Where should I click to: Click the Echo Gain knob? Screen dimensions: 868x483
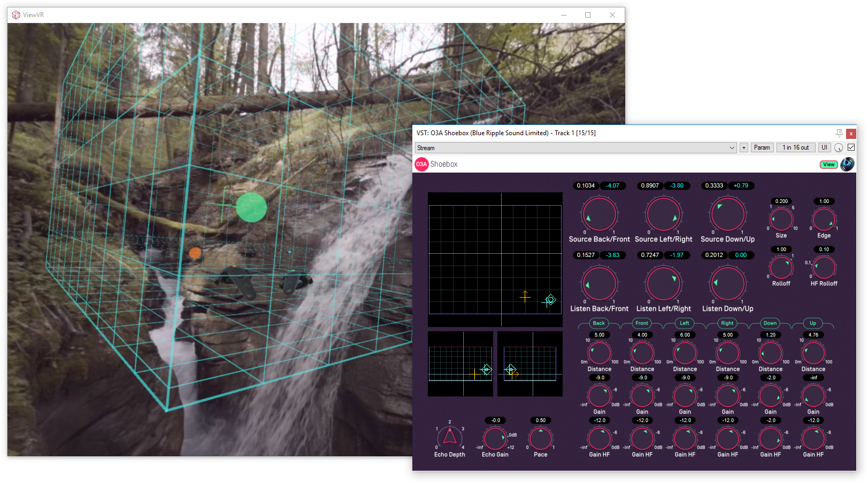[495, 438]
